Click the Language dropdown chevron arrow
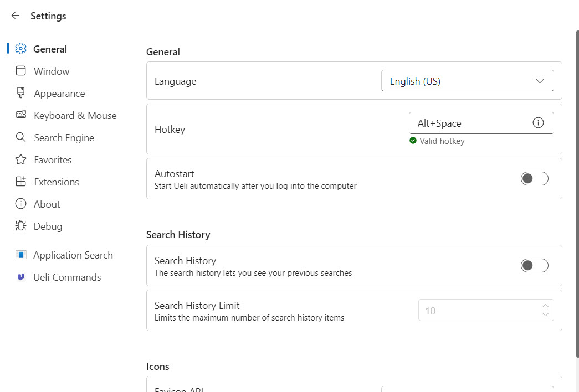Image resolution: width=579 pixels, height=392 pixels. [x=540, y=81]
